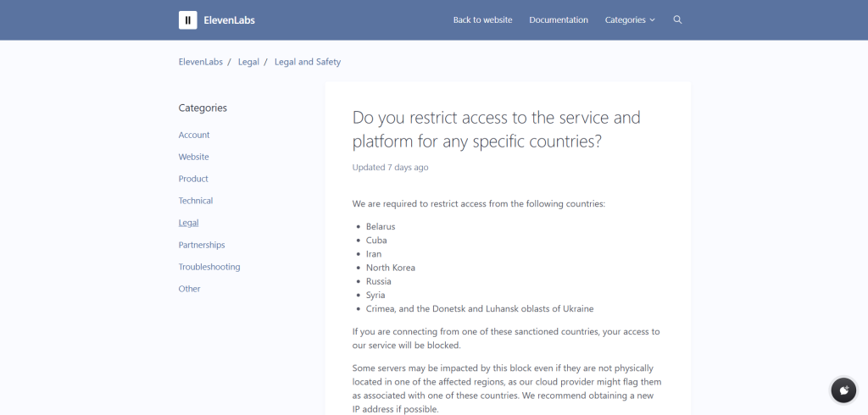Image resolution: width=868 pixels, height=415 pixels.
Task: Open the chat widget bubble
Action: 843,390
